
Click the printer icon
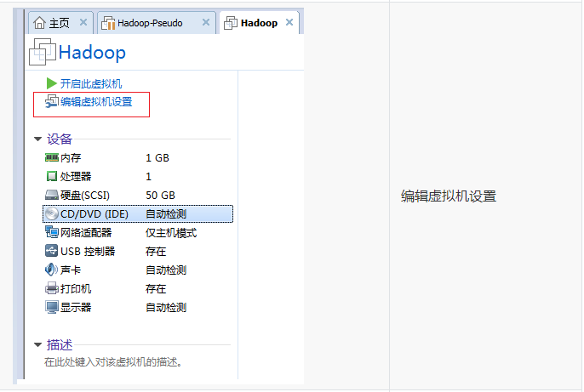point(52,288)
